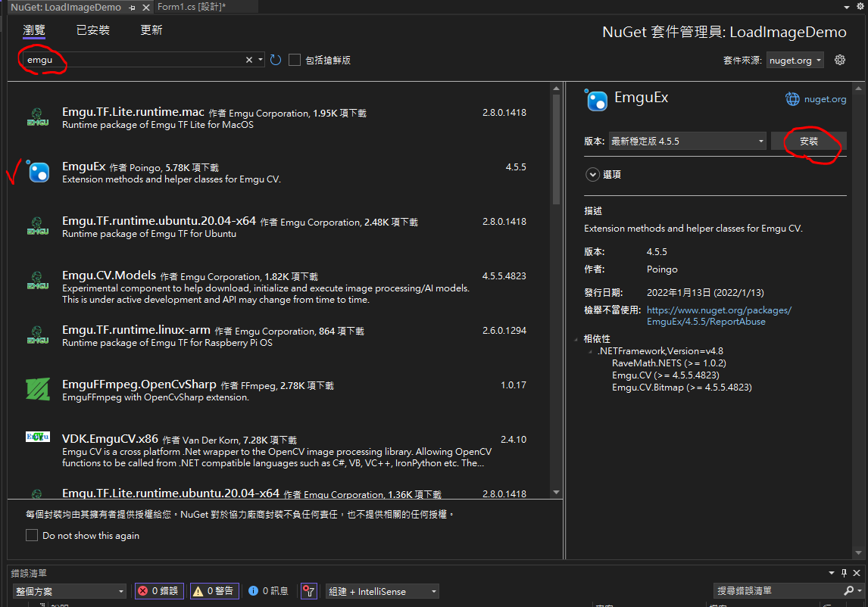The image size is (868, 607).
Task: Click the EmguFFmpeg.OpenCvSharp package icon
Action: pos(38,390)
